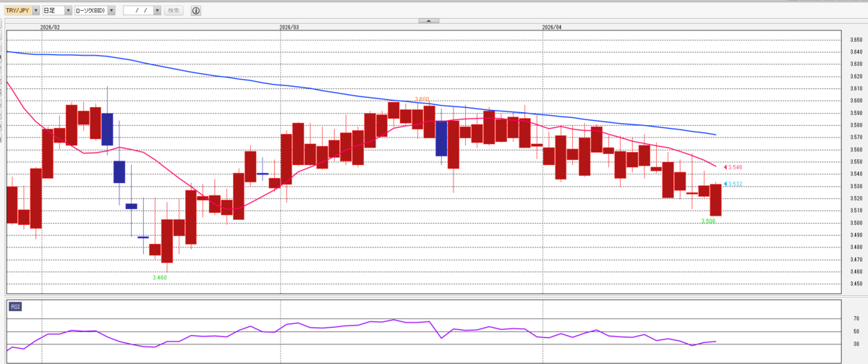Click the 3.650 price axis label

(x=855, y=40)
